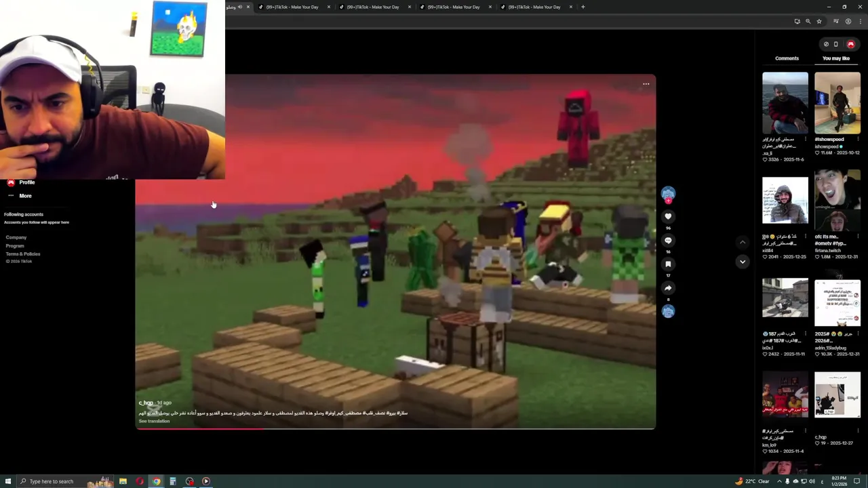Open Chrome three-dot menu
The width and height of the screenshot is (868, 488).
[x=859, y=21]
